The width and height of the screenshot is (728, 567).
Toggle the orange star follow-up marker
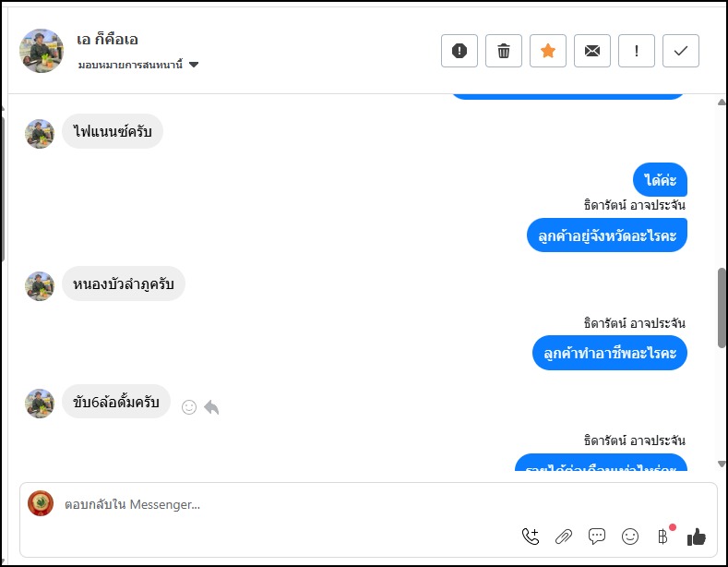pyautogui.click(x=547, y=51)
